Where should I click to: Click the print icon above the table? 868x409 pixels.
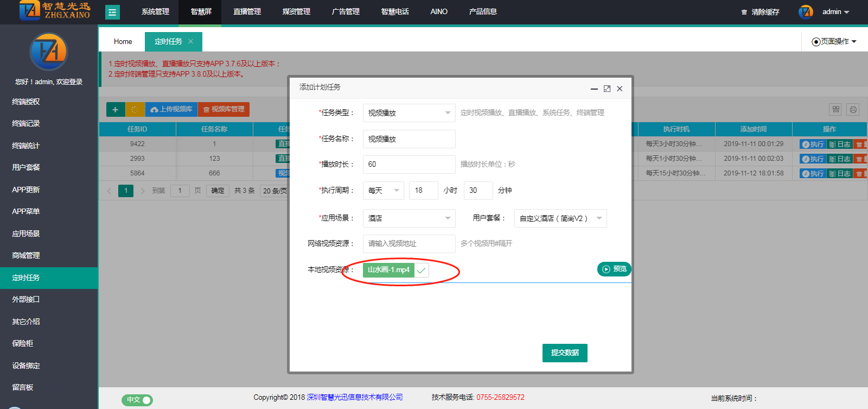[853, 110]
